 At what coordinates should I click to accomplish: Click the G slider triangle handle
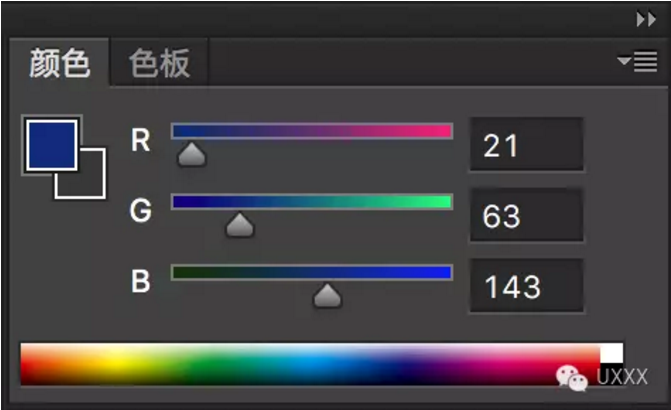239,226
